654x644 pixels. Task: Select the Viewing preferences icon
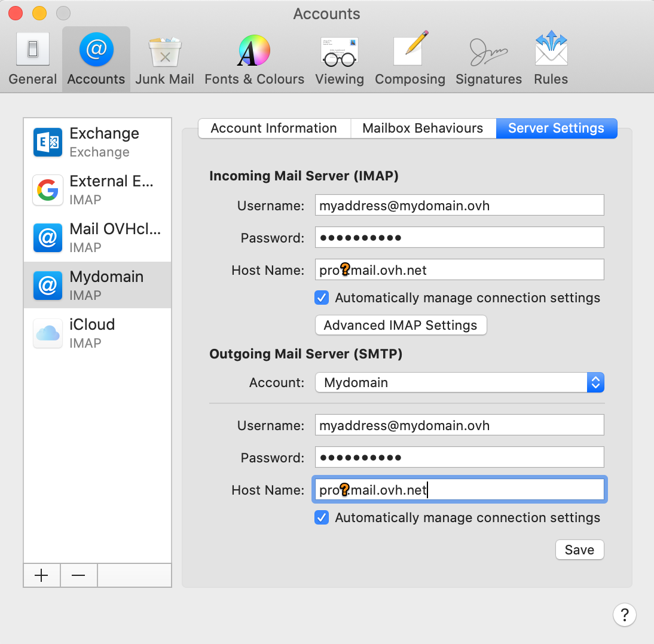(x=340, y=58)
